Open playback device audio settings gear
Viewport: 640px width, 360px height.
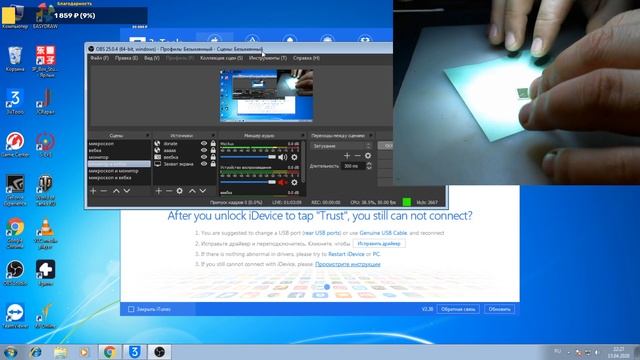[x=294, y=182]
